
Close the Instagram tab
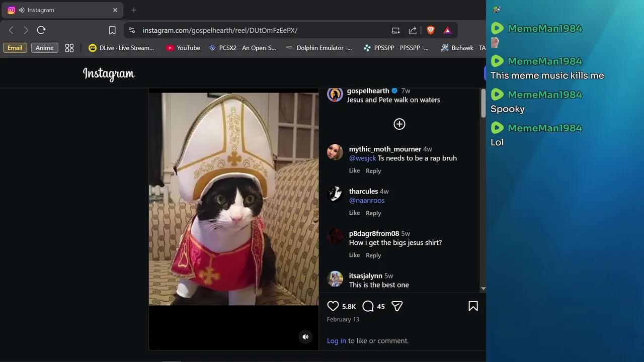(115, 10)
